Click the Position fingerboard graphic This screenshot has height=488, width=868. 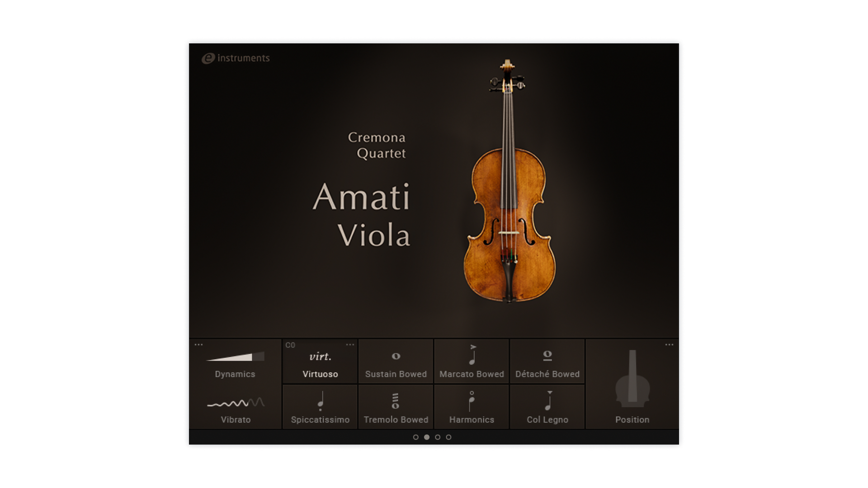(x=632, y=379)
